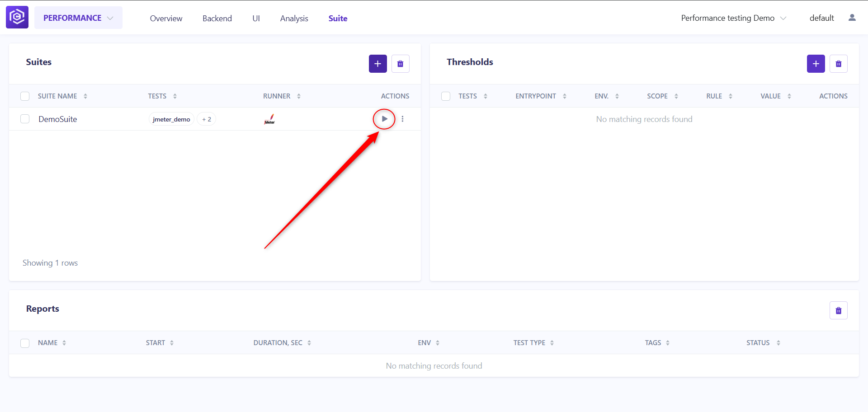Image resolution: width=868 pixels, height=412 pixels.
Task: Tick the DemoSuite row checkbox
Action: tap(25, 119)
